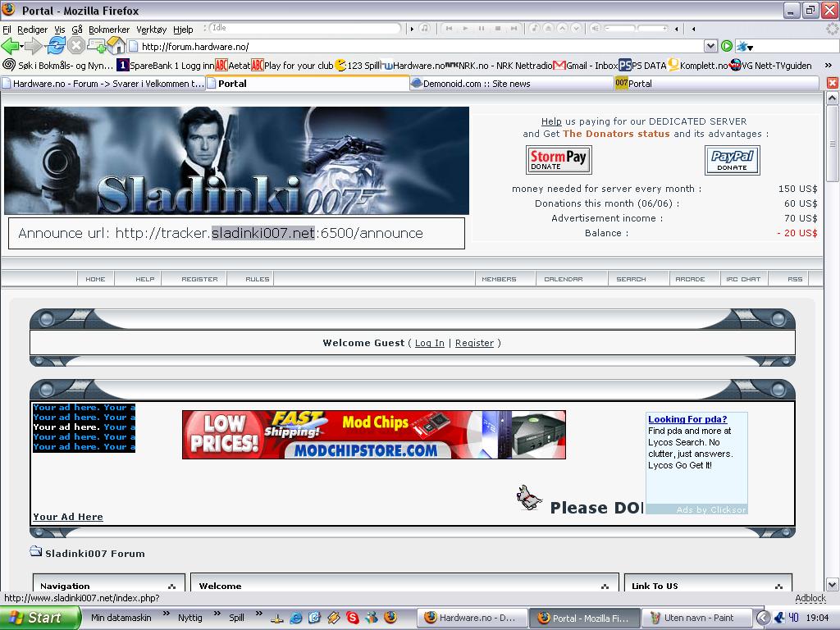Go to the Home page icon
The width and height of the screenshot is (840, 630).
click(116, 46)
